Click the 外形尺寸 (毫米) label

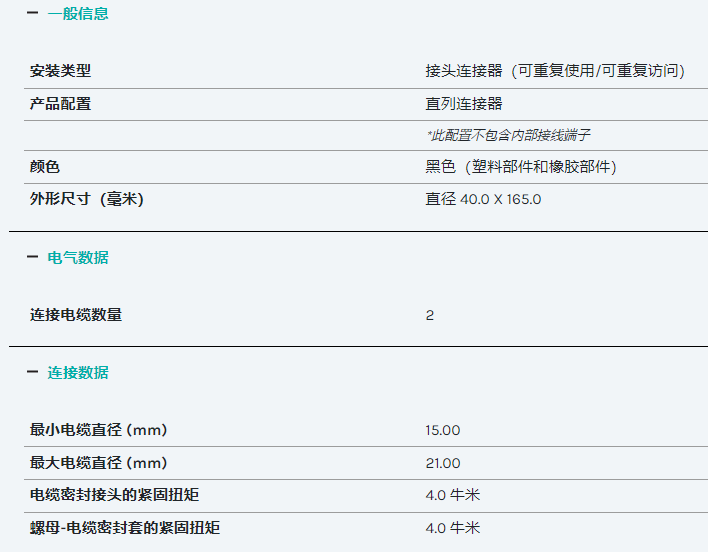[x=87, y=199]
